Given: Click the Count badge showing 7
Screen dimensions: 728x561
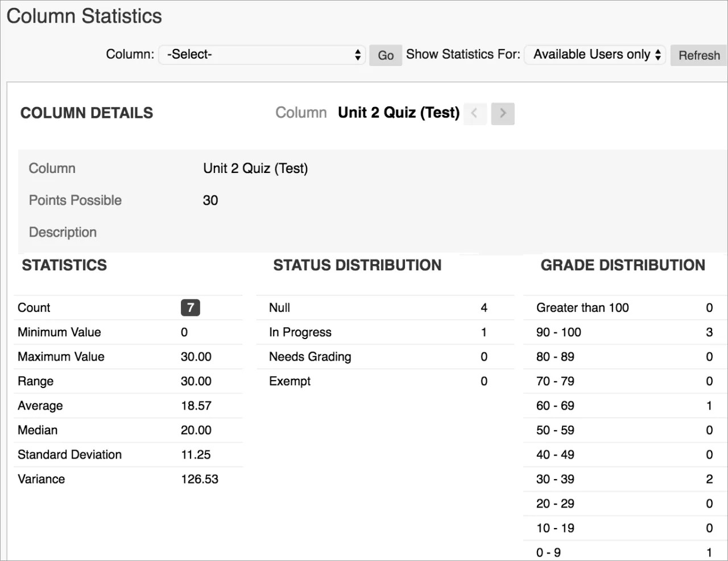Looking at the screenshot, I should click(190, 308).
